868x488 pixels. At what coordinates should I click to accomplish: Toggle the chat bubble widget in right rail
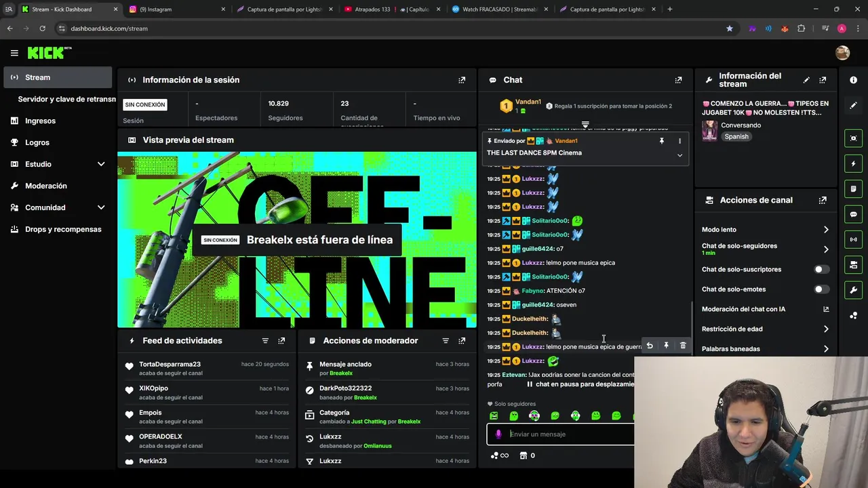coord(853,214)
